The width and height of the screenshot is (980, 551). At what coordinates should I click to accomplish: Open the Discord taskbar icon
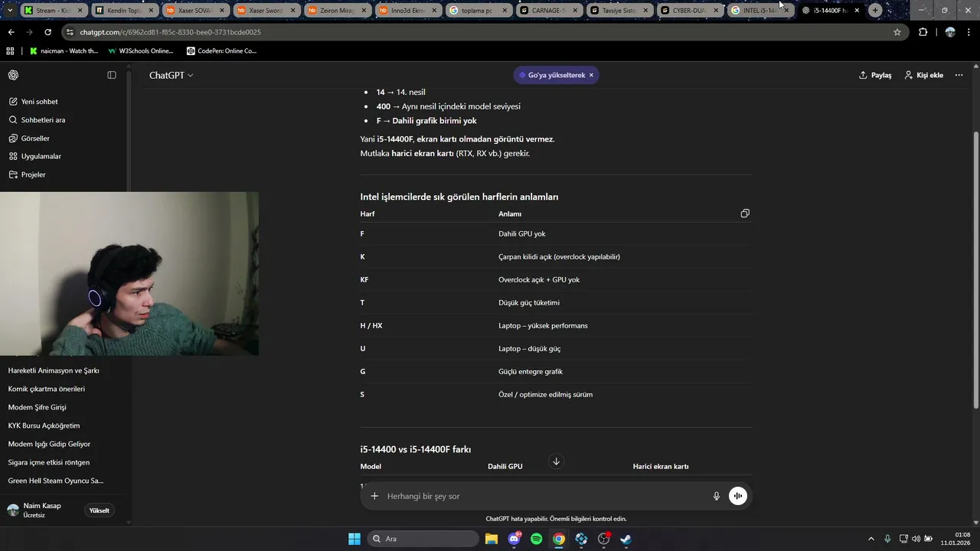[x=514, y=539]
